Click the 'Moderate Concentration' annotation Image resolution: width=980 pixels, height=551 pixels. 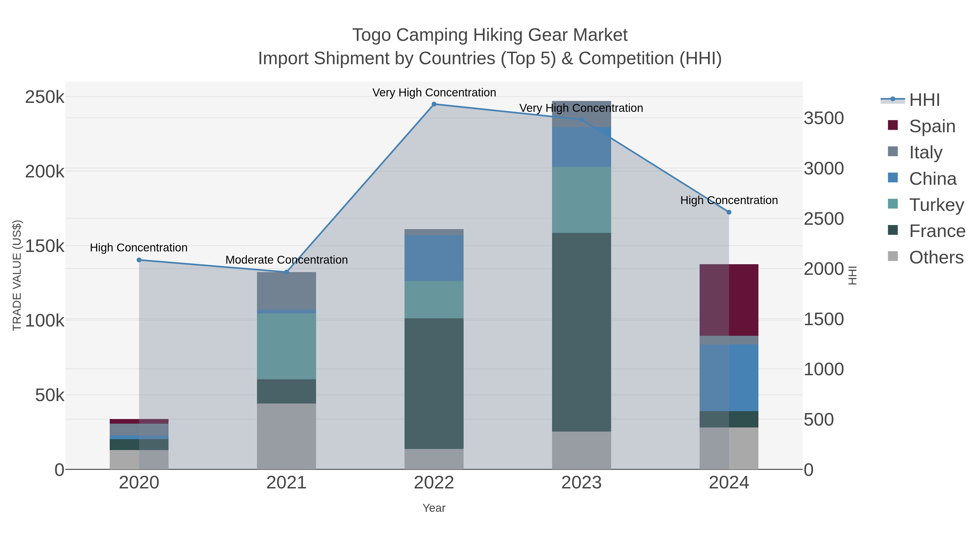(286, 260)
